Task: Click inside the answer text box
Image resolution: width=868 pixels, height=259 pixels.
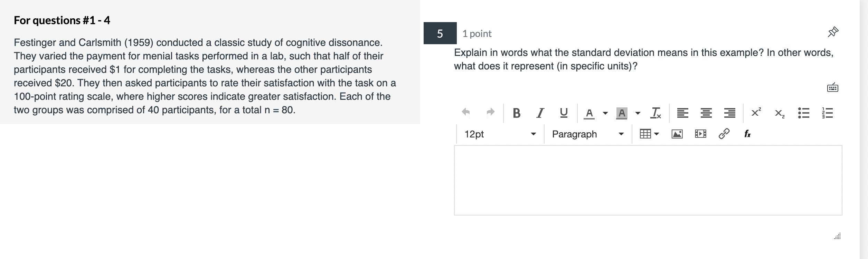Action: click(x=648, y=180)
